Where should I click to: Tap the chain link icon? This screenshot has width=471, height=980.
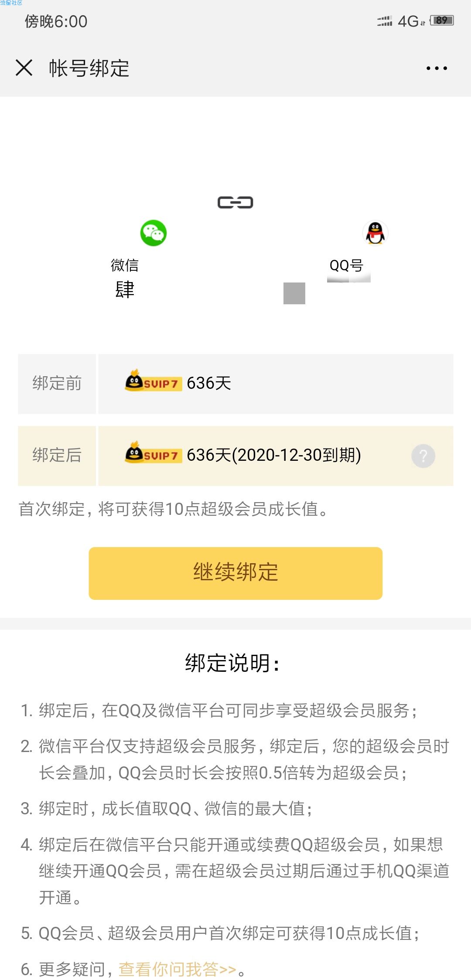pyautogui.click(x=235, y=202)
